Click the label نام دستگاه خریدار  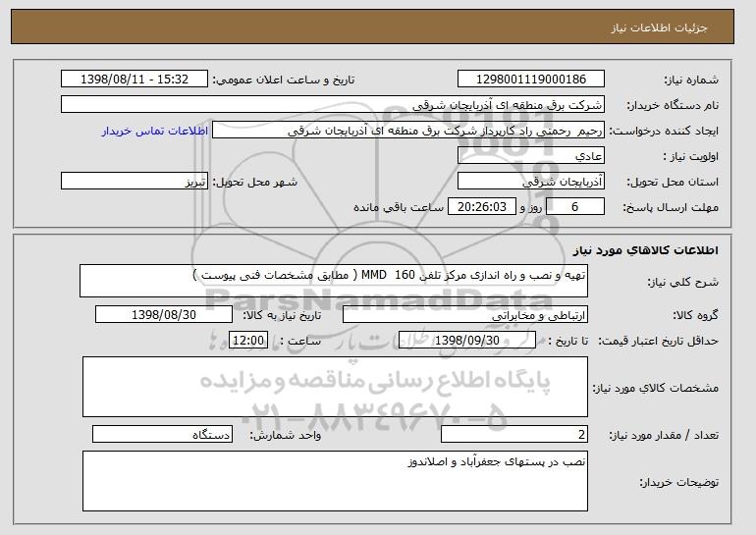tap(673, 106)
